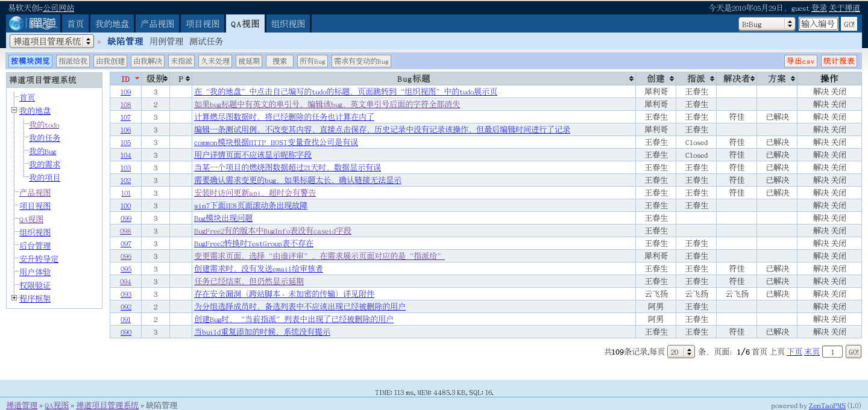Select the QA视图 tab
The image size is (868, 410).
pos(245,23)
